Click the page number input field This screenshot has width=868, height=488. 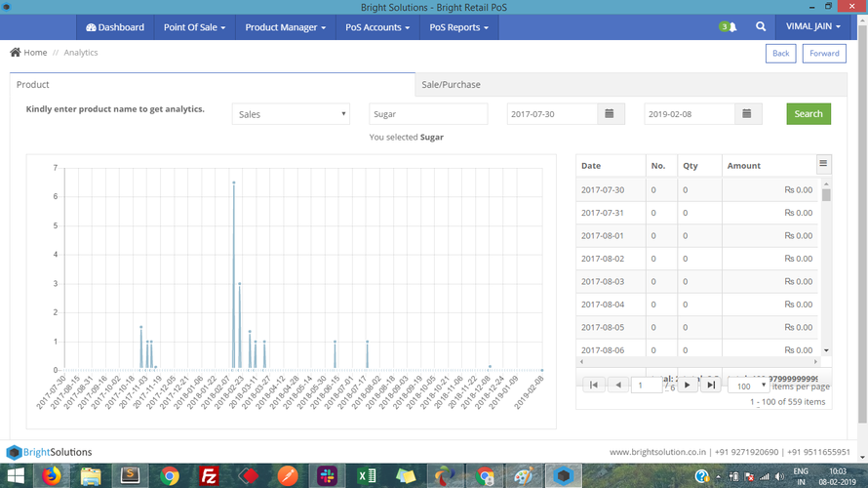647,385
